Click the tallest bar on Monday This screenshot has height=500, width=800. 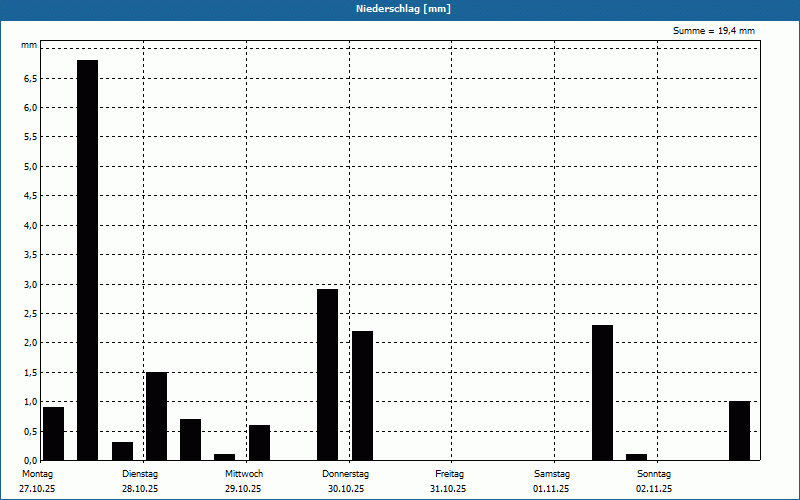(87, 260)
